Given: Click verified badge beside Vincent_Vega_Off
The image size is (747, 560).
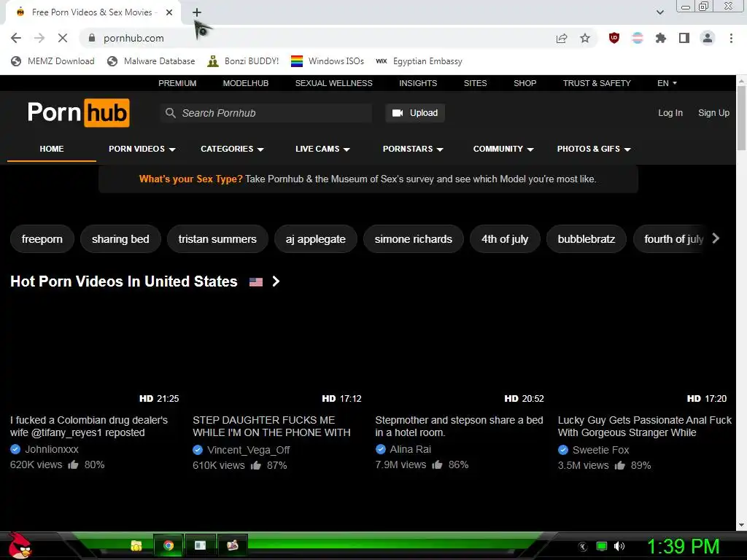Looking at the screenshot, I should click(x=198, y=450).
